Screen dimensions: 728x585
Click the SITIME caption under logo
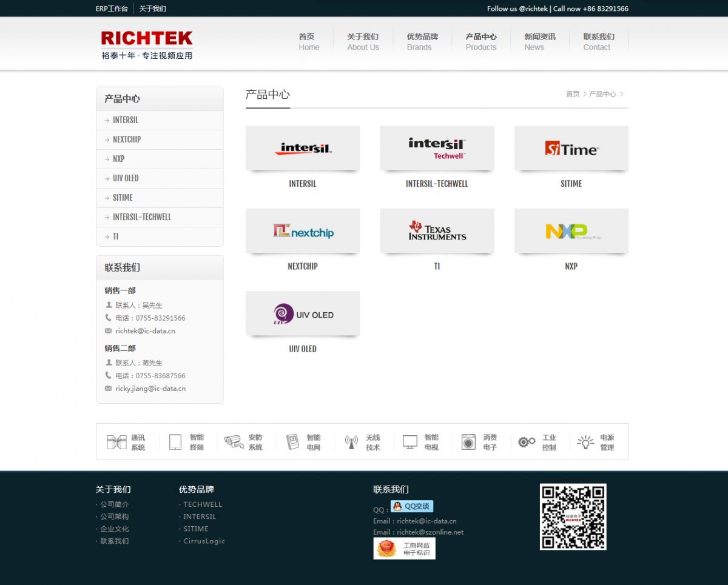(x=571, y=184)
